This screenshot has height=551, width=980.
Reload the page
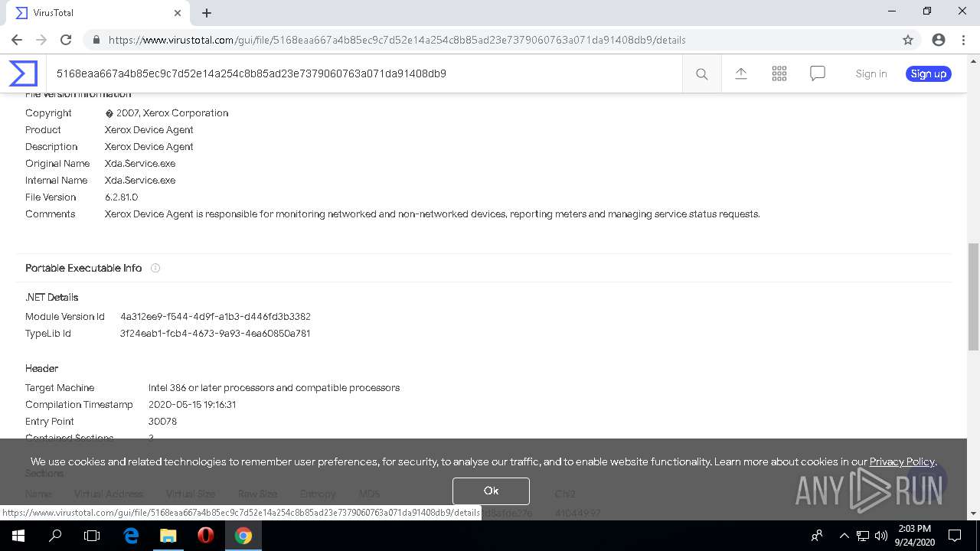point(66,40)
